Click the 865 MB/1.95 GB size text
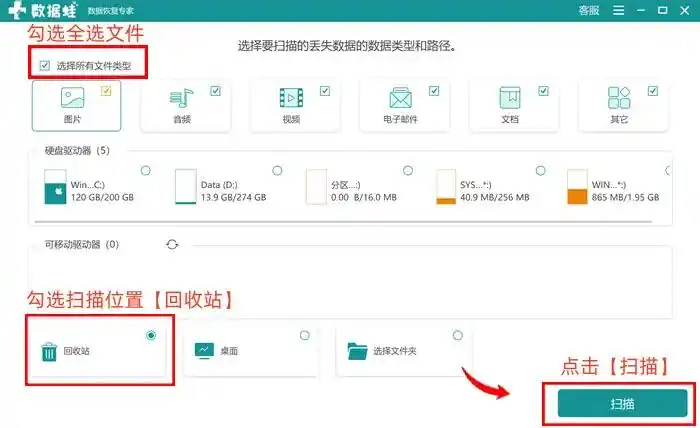 pyautogui.click(x=625, y=197)
